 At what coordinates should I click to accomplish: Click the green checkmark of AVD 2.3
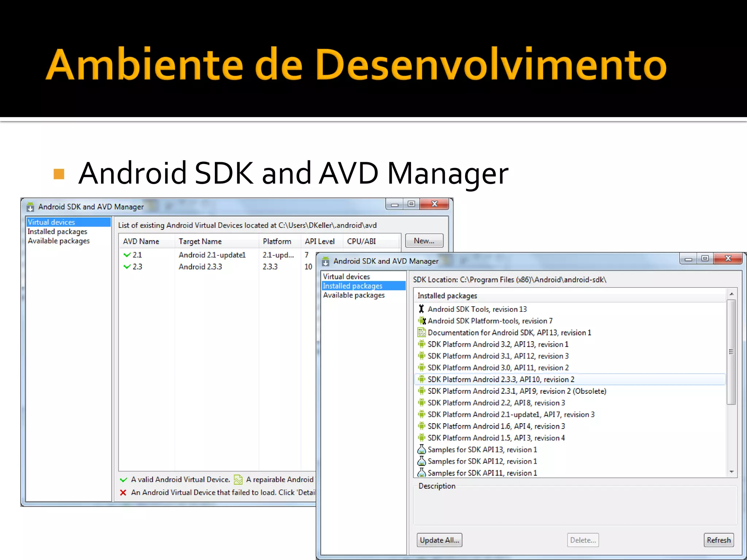click(x=127, y=267)
